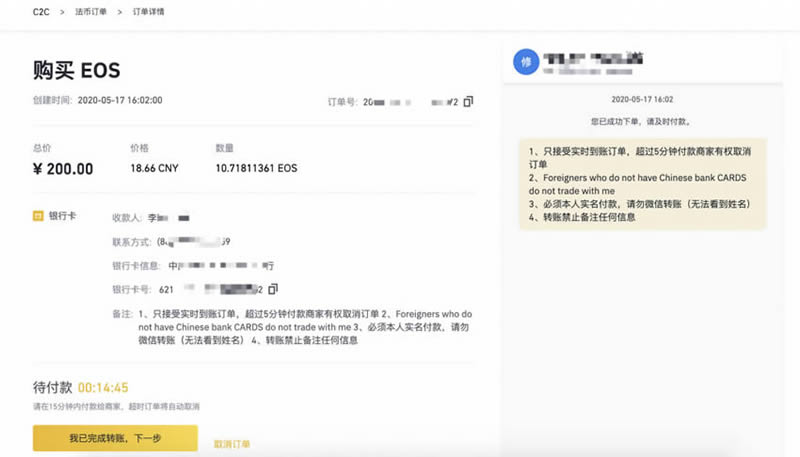Screen dimensions: 800x457
Task: Go to C2C breadcrumb home
Action: (x=41, y=13)
